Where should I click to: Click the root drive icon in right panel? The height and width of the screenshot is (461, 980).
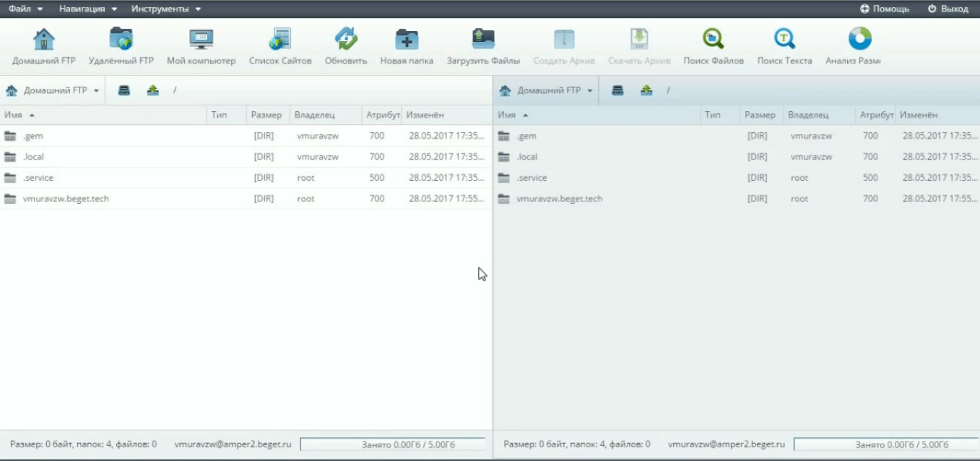[617, 90]
